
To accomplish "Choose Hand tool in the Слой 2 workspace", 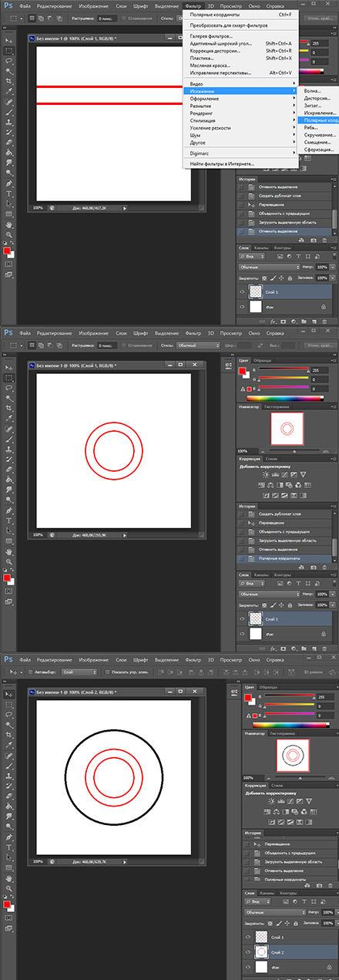I will [x=8, y=878].
